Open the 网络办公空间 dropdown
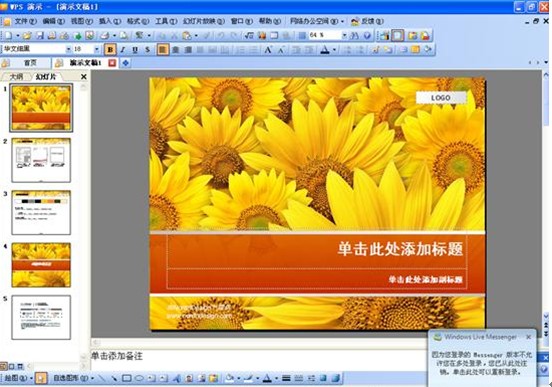 (316, 21)
